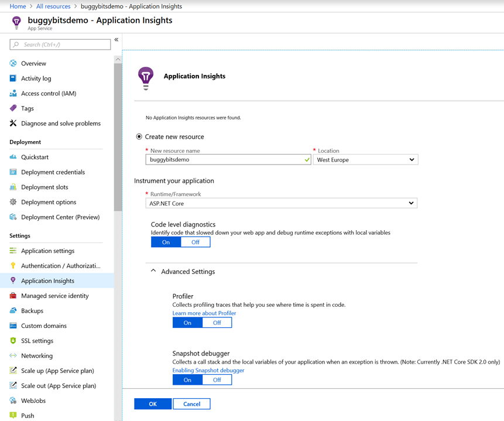Click 'No Application Insights resources were found.' text
This screenshot has width=504, height=421.
pyautogui.click(x=193, y=118)
